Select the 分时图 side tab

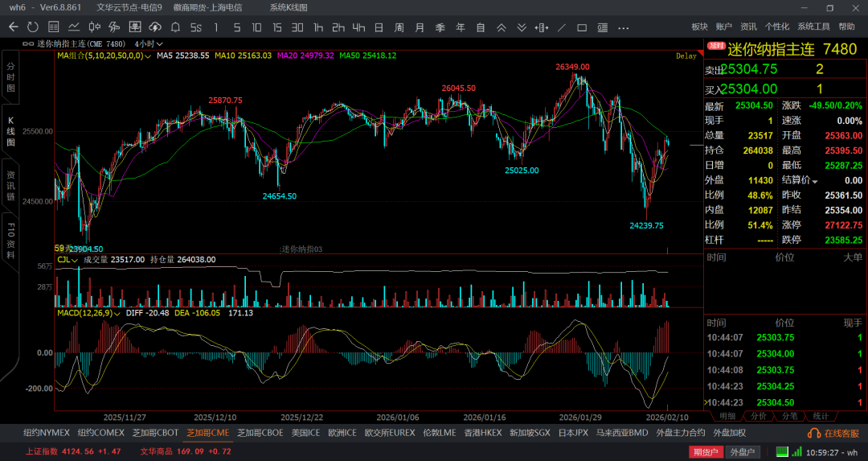10,76
